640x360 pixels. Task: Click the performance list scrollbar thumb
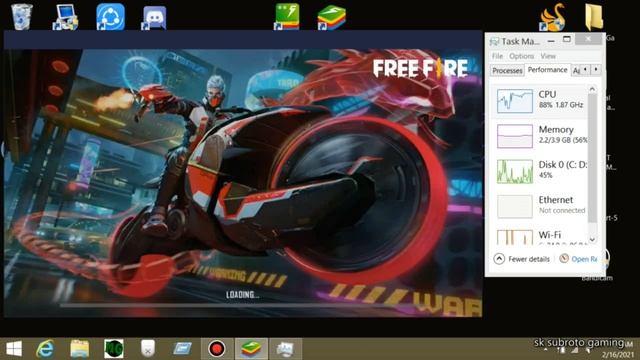(x=592, y=158)
